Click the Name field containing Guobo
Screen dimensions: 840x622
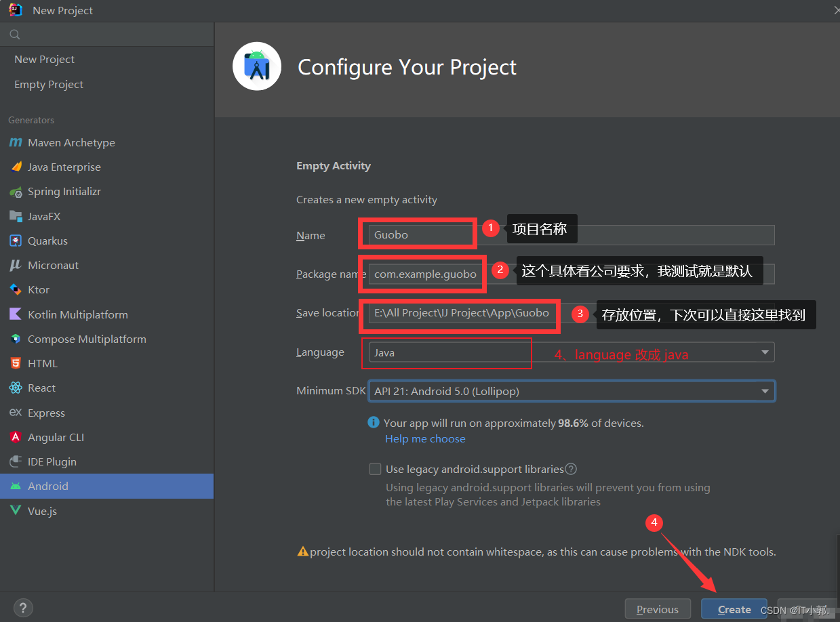point(571,235)
